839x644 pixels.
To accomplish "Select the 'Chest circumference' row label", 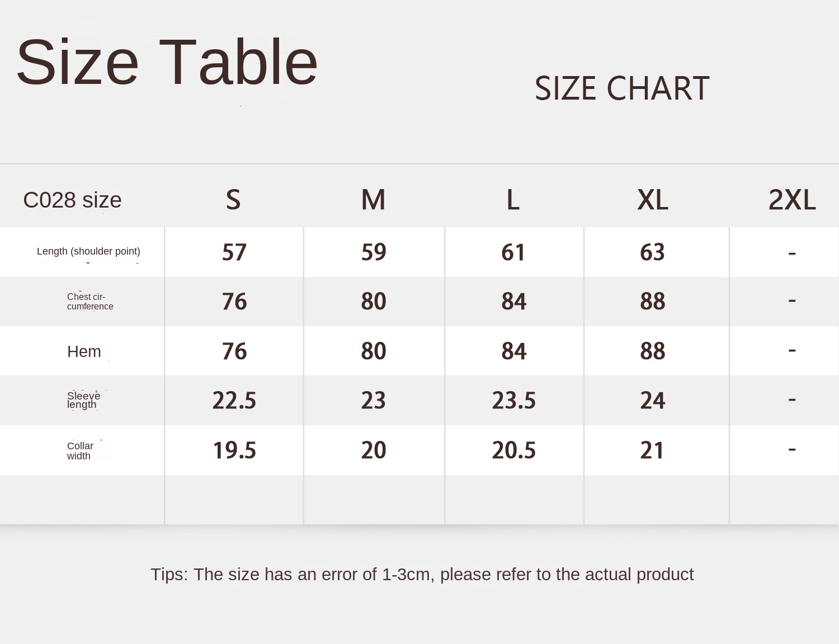I will click(89, 302).
